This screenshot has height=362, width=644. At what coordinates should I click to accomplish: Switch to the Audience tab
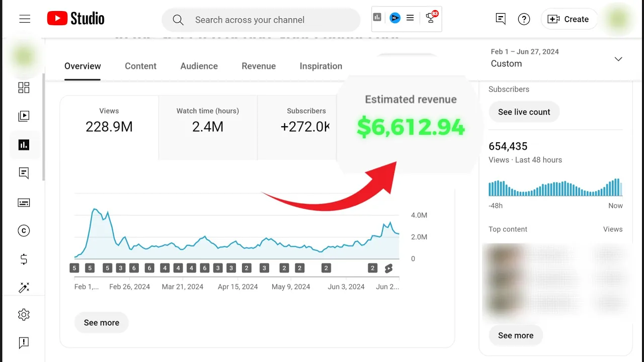click(x=199, y=66)
